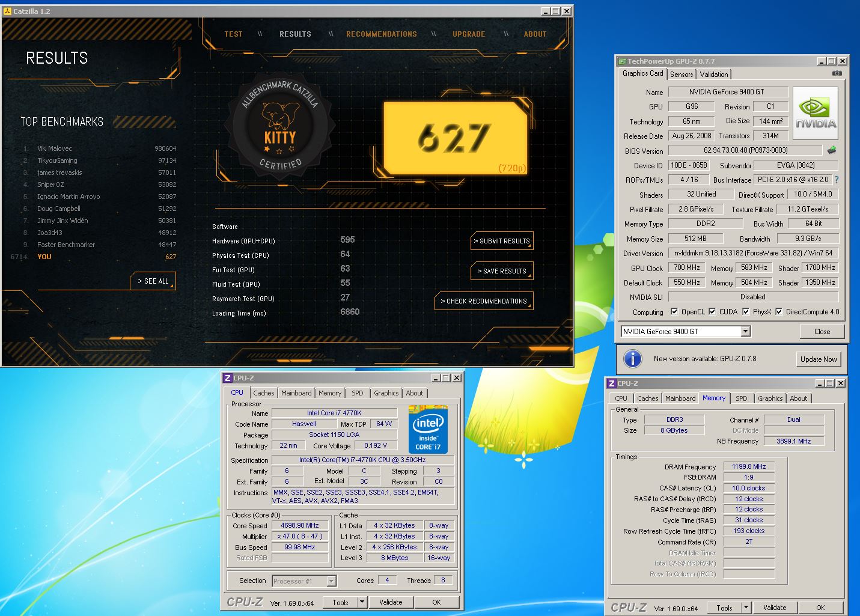Viewport: 860px width, 616px height.
Task: Open Graphics tab in left CPU-Z window
Action: [386, 393]
